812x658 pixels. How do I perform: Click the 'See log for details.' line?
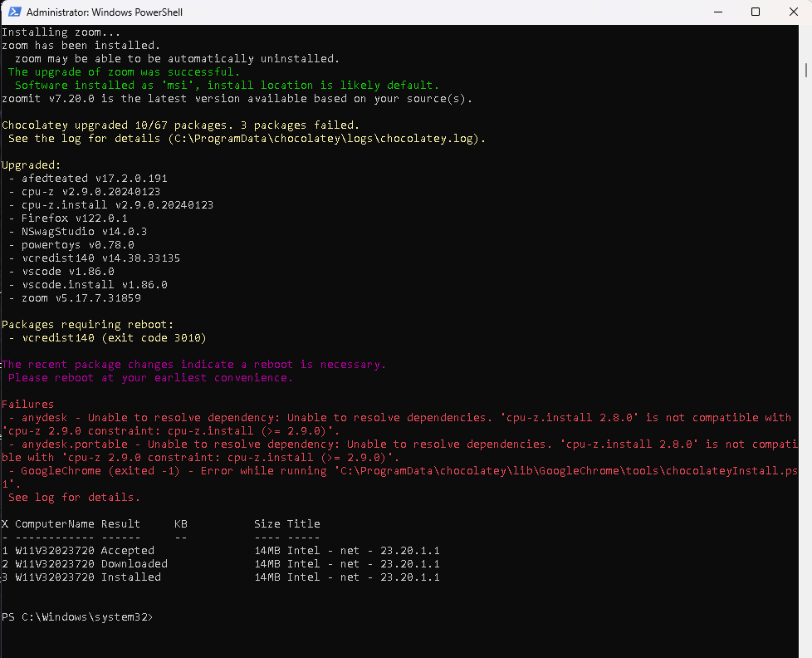[x=74, y=498]
